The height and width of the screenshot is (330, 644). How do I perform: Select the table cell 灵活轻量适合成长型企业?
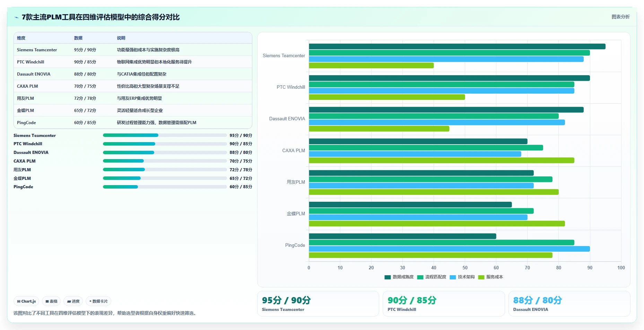(140, 111)
